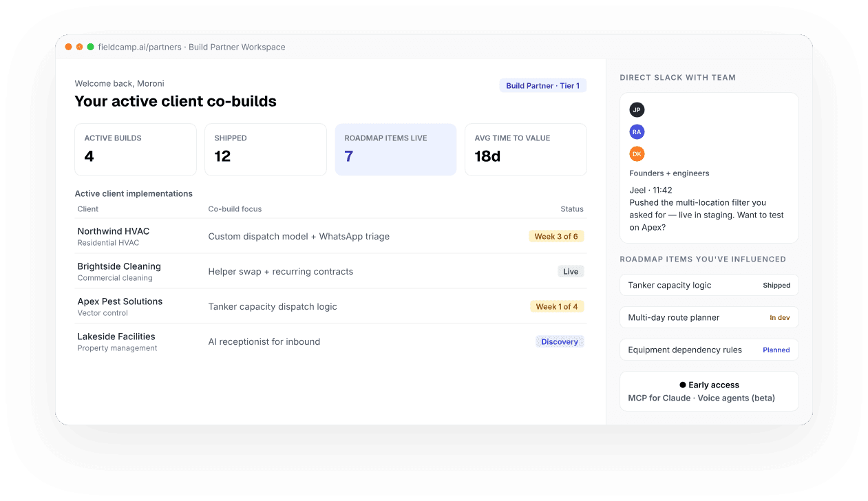868x501 pixels.
Task: Click the RA team member avatar
Action: pyautogui.click(x=637, y=132)
